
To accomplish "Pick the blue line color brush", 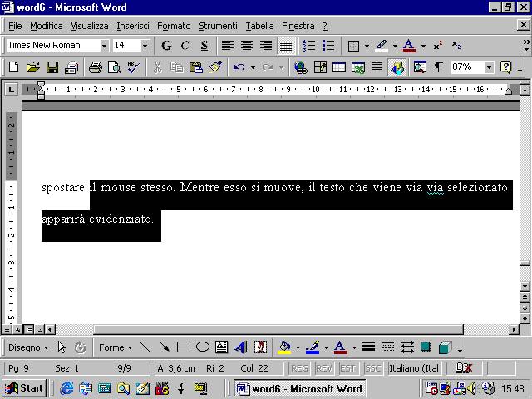I will point(313,347).
